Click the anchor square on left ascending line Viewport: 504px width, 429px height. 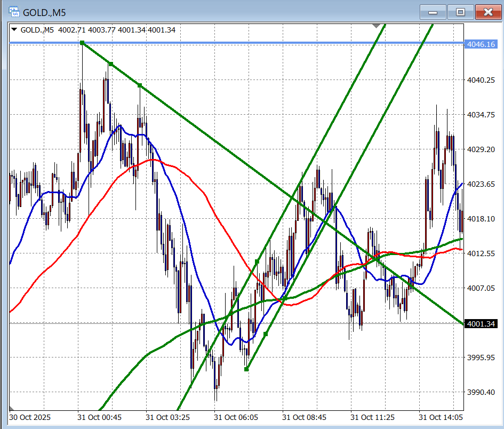pos(257,261)
